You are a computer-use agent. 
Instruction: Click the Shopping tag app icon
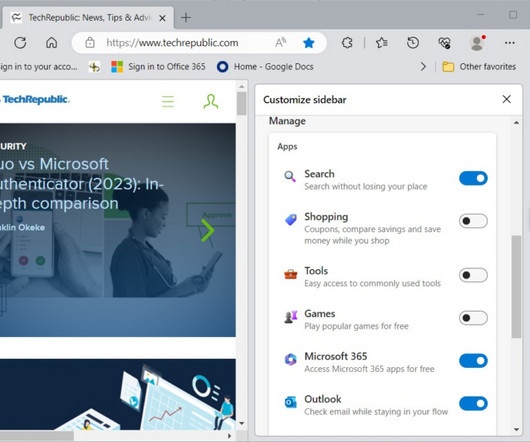coord(290,220)
